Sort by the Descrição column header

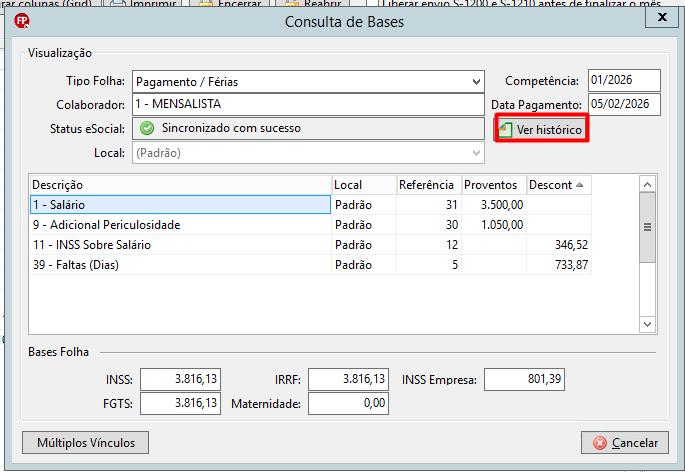coord(180,185)
